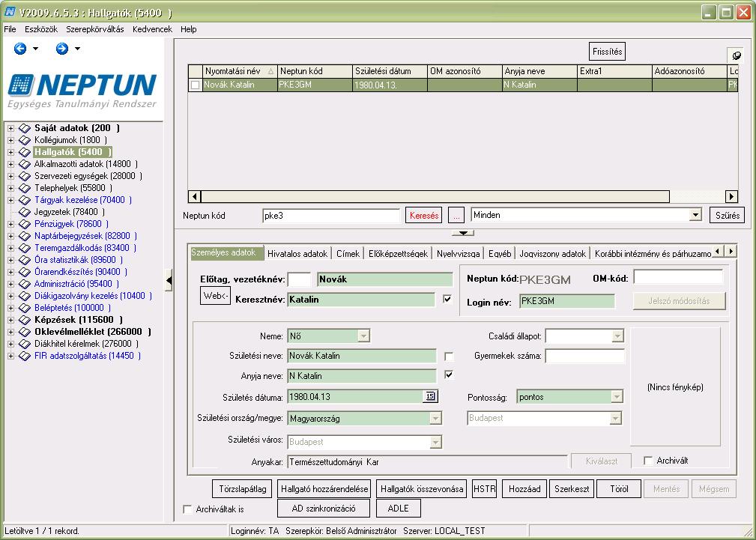Click the Órarendkészítés book icon
756x540 pixels.
(25, 272)
